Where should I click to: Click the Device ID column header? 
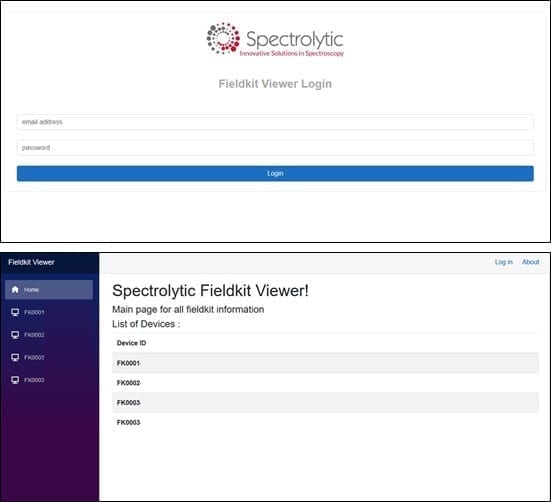131,343
